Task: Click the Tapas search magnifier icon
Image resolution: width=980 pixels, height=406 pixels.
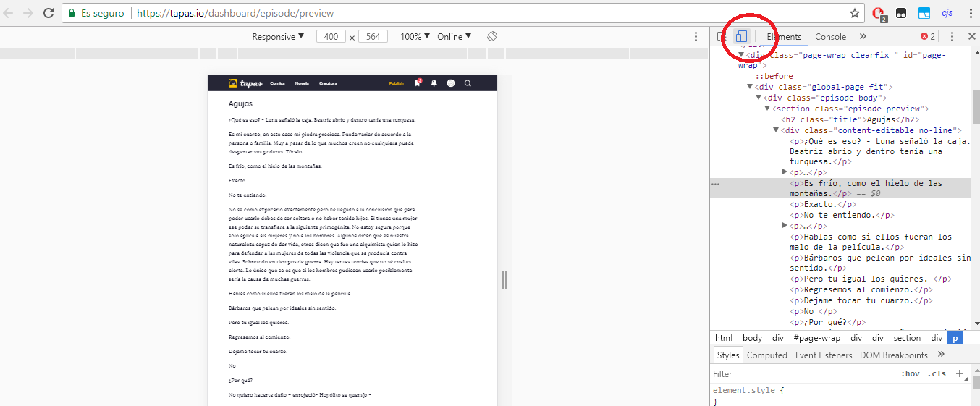Action: 468,83
